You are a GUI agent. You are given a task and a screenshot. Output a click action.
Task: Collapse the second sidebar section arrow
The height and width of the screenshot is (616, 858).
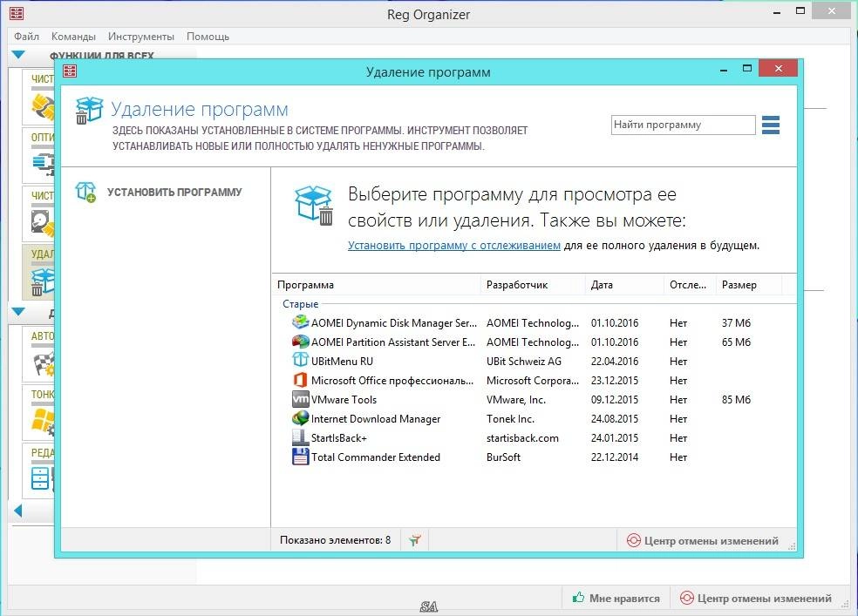[x=18, y=312]
